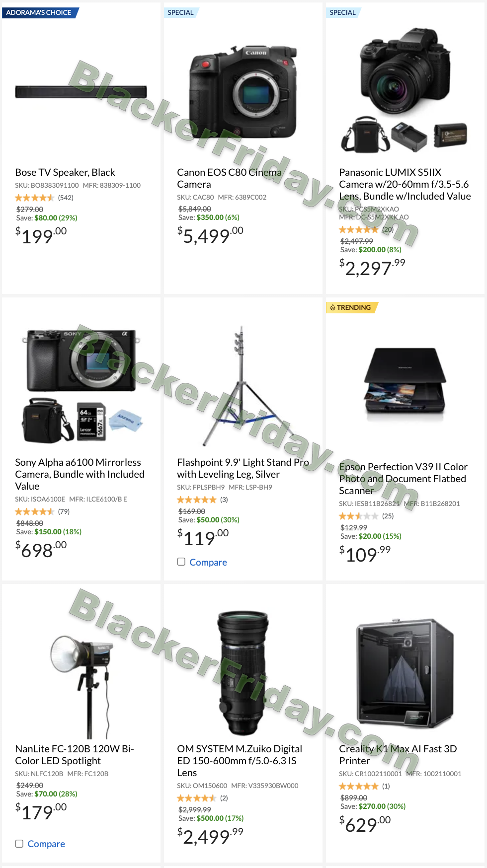Open the Bose TV Speaker product image
Screen dimensions: 487x868
coord(81,92)
